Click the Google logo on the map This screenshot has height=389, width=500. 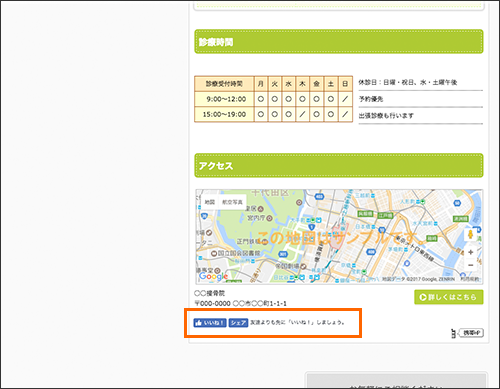pyautogui.click(x=213, y=276)
